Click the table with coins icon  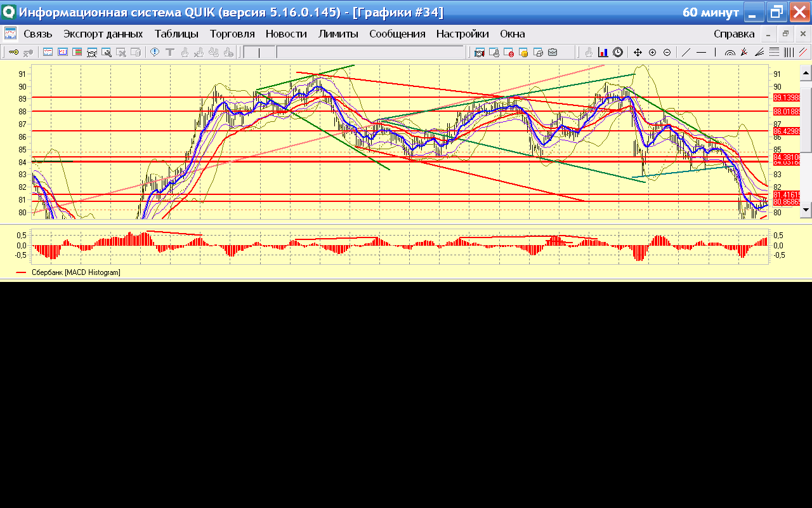(x=523, y=52)
